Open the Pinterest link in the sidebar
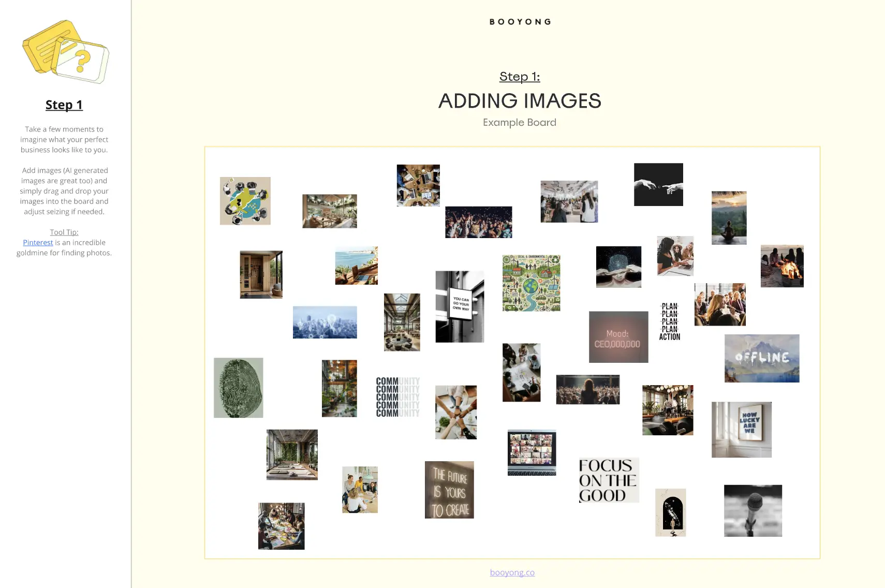 38,242
